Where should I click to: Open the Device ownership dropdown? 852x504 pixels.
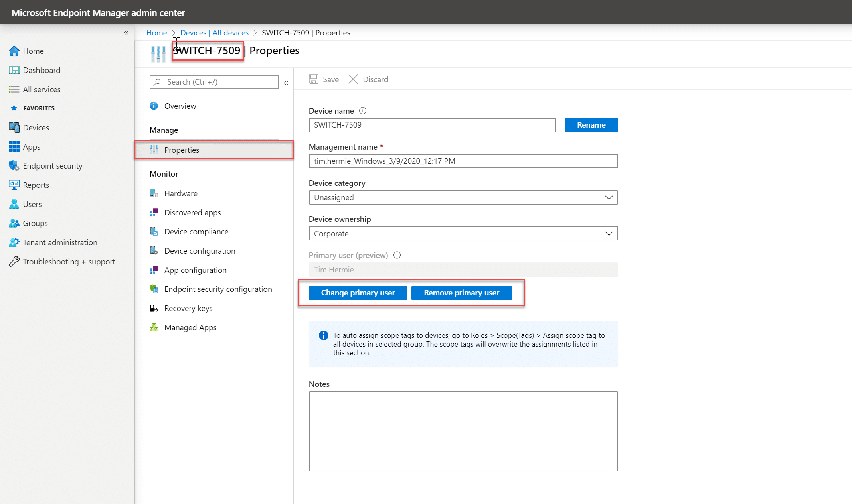(x=463, y=233)
